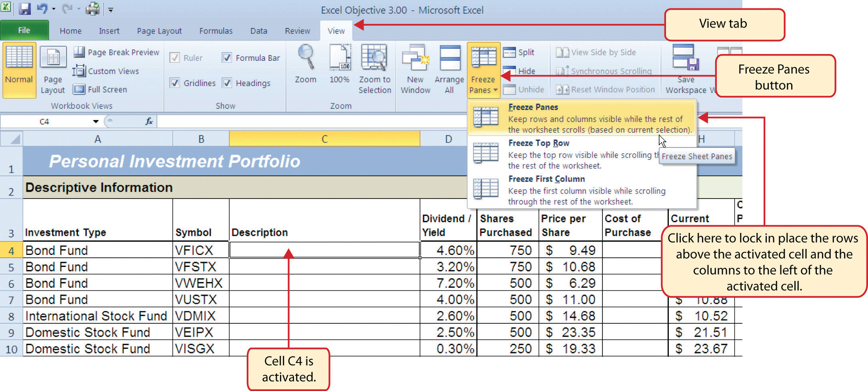Click Synchronous Scrolling button
Image resolution: width=868 pixels, height=391 pixels.
[x=604, y=71]
